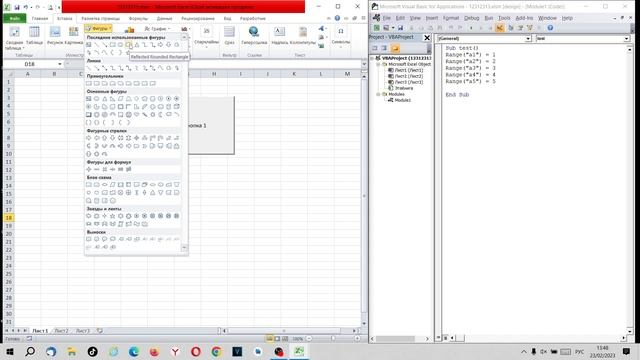The height and width of the screenshot is (360, 640).
Task: Open the Debug menu in the VBA editor
Action: point(471,18)
